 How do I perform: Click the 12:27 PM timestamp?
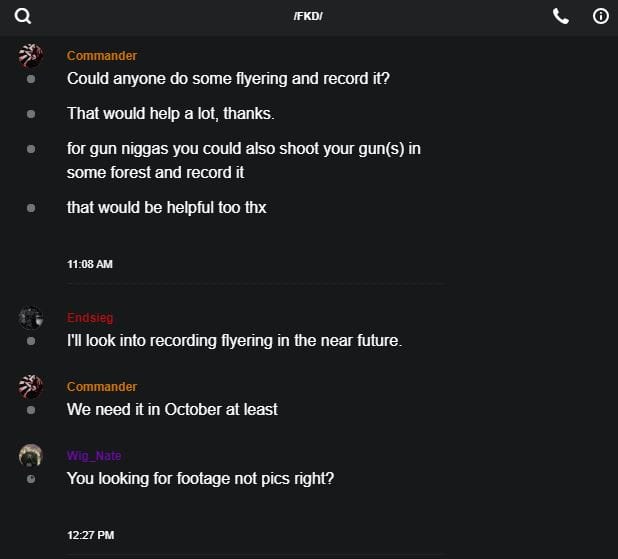click(x=90, y=535)
